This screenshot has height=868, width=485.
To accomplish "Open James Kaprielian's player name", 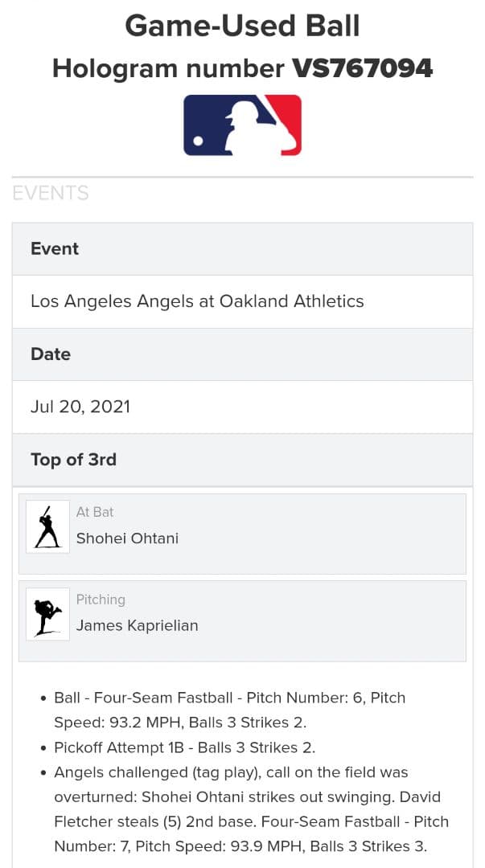I will [x=137, y=626].
